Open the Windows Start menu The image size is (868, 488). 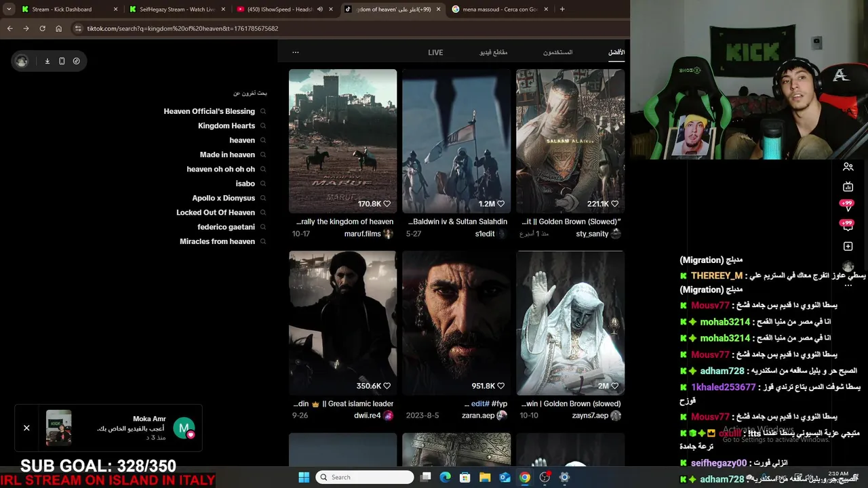[304, 477]
